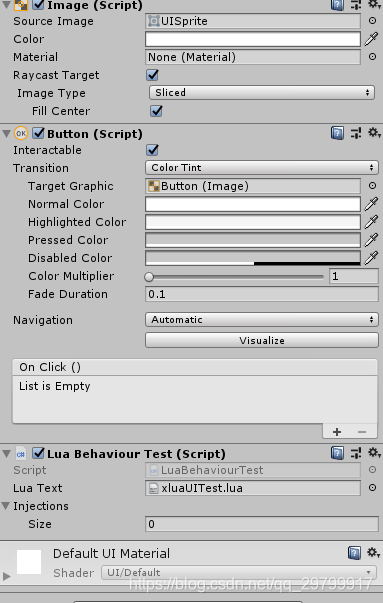Viewport: 383px width, 603px height.
Task: Open help for Button component
Action: pos(337,133)
